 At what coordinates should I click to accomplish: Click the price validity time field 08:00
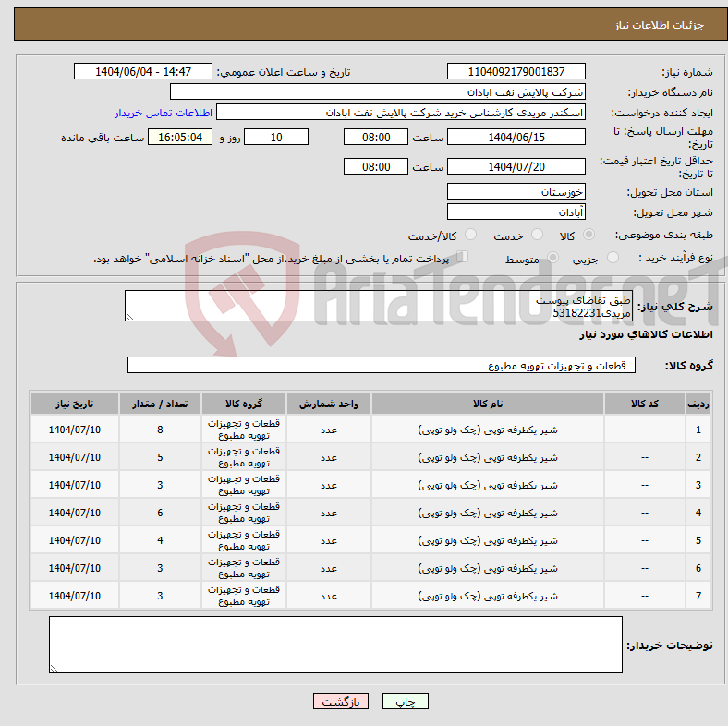coord(376,166)
